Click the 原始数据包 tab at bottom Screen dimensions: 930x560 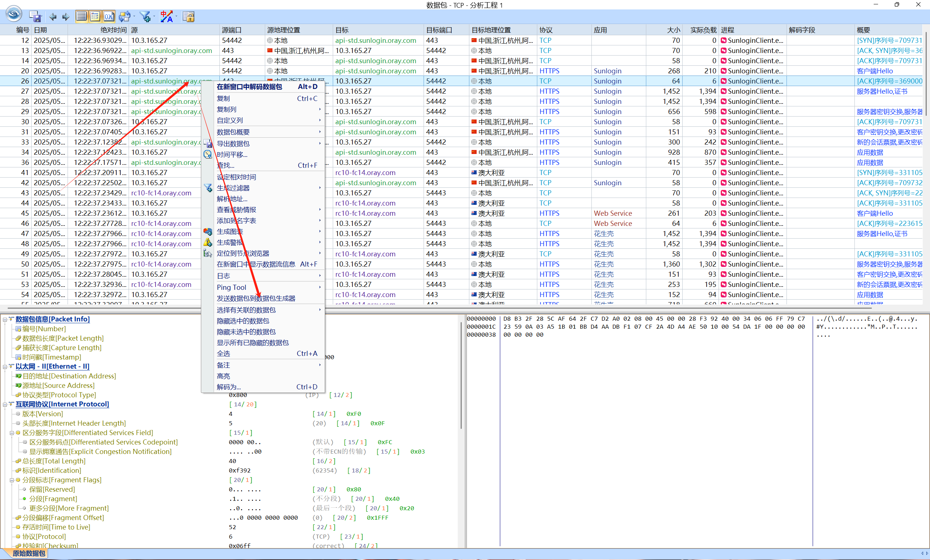tap(28, 553)
